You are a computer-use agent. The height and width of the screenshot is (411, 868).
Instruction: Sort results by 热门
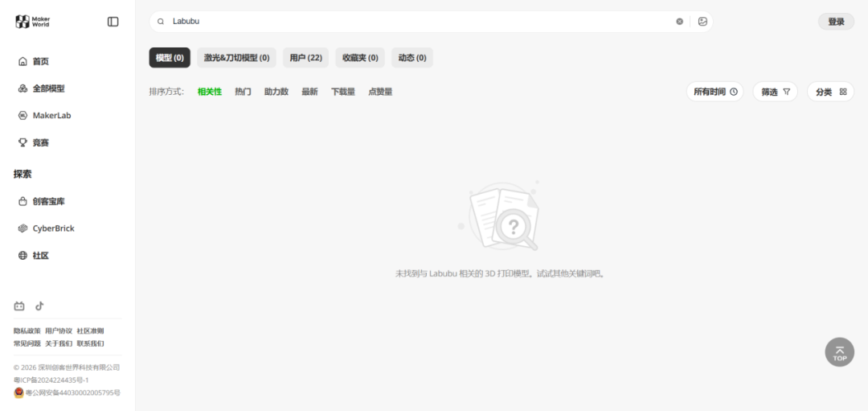243,92
